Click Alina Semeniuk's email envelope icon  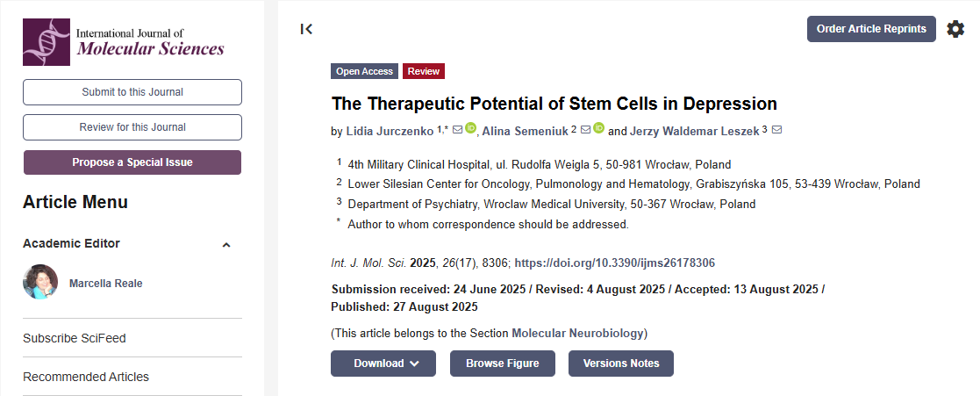click(586, 130)
